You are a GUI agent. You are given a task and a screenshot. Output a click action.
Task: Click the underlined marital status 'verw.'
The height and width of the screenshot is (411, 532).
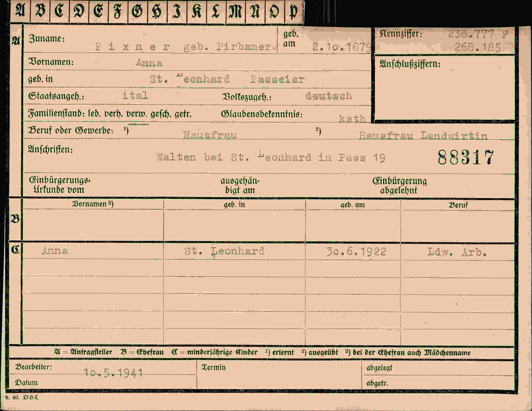[x=137, y=114]
